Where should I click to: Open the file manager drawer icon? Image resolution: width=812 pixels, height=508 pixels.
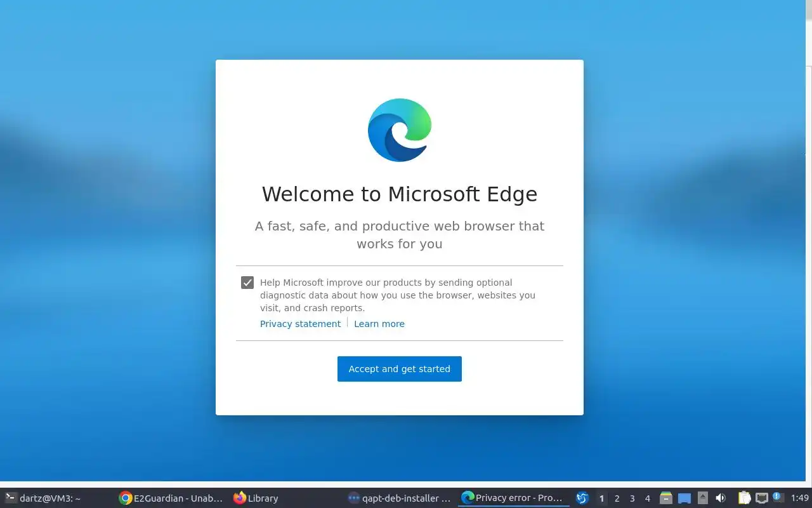point(665,498)
